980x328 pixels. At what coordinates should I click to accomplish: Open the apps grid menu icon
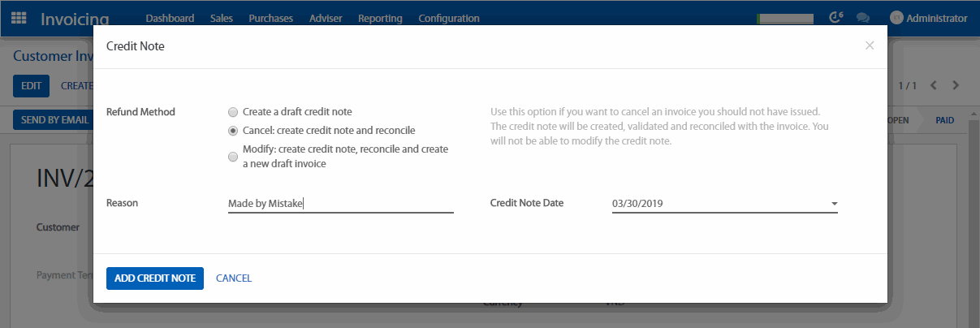19,18
